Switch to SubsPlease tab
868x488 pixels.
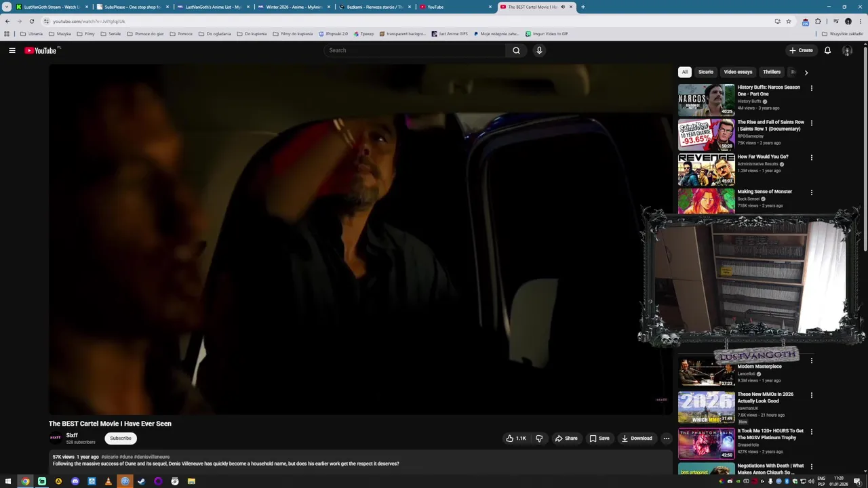(132, 7)
